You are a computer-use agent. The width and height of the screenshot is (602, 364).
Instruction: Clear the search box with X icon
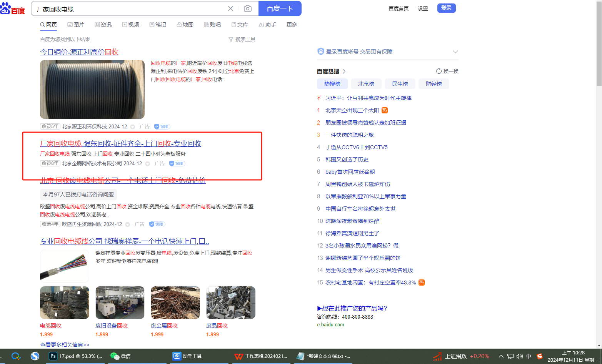click(230, 8)
